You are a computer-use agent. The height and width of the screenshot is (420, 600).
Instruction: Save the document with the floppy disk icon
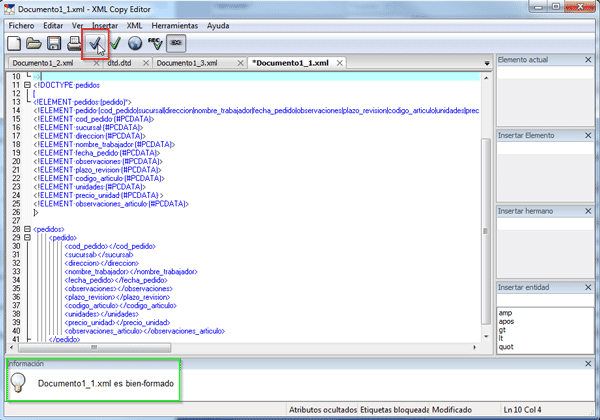tap(54, 43)
